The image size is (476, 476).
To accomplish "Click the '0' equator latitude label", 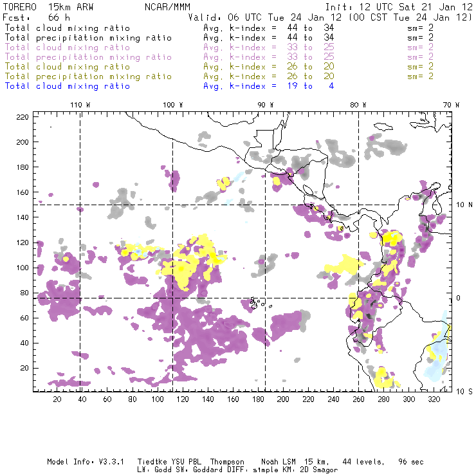I will pyautogui.click(x=459, y=298).
